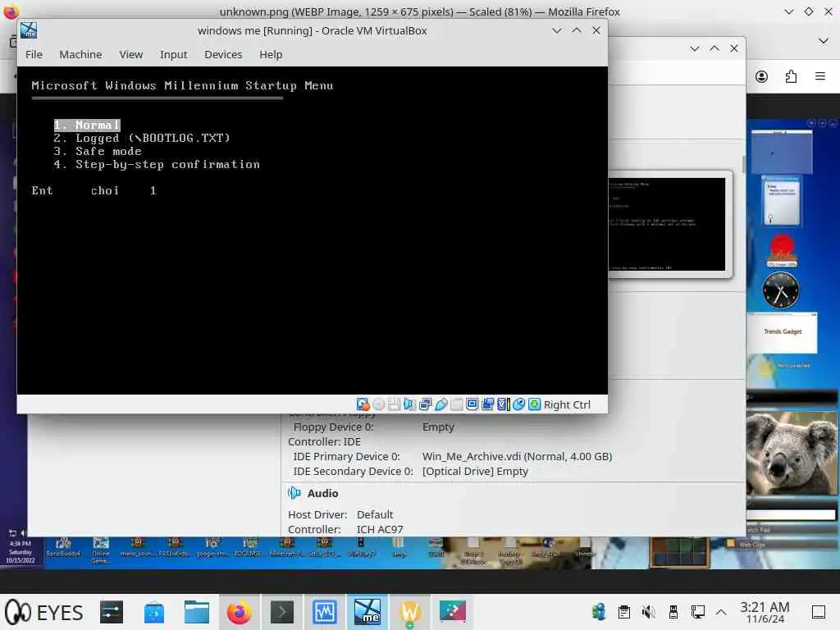
Task: Click 'Host Driver: Default' audio row
Action: [x=340, y=515]
